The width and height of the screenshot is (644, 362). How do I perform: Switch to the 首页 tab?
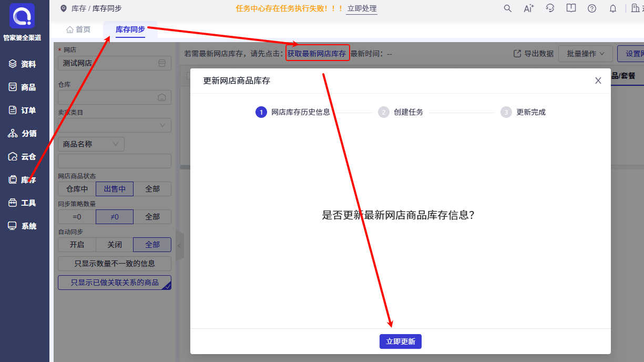pos(78,29)
